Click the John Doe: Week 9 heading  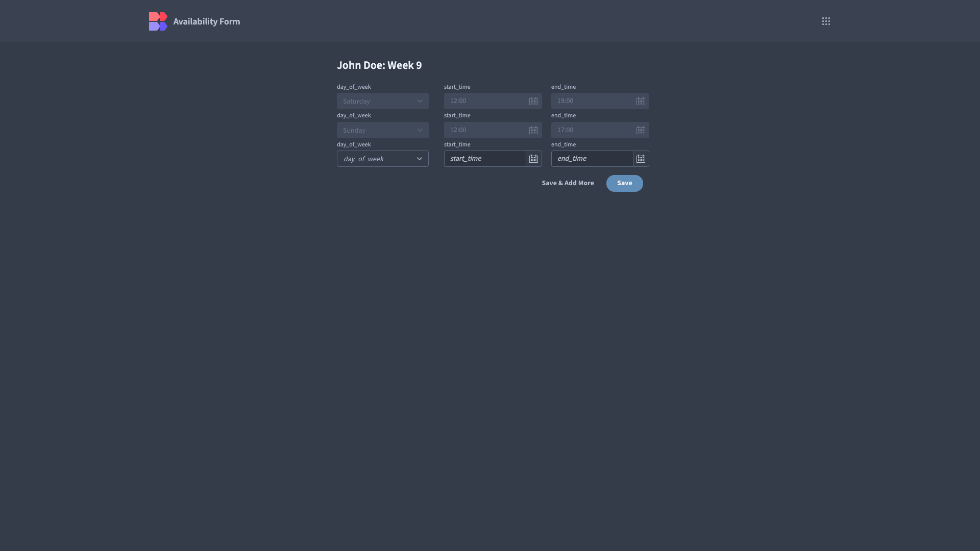click(379, 65)
